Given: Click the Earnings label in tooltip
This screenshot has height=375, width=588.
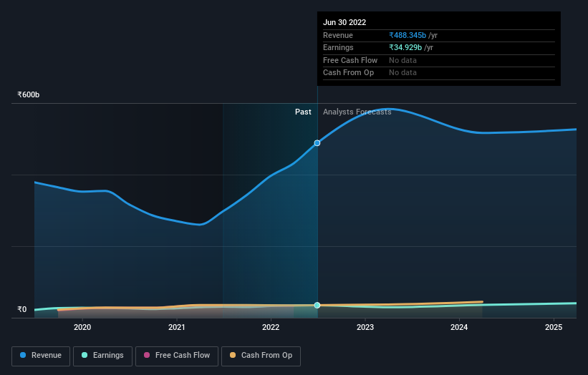Looking at the screenshot, I should [x=338, y=47].
